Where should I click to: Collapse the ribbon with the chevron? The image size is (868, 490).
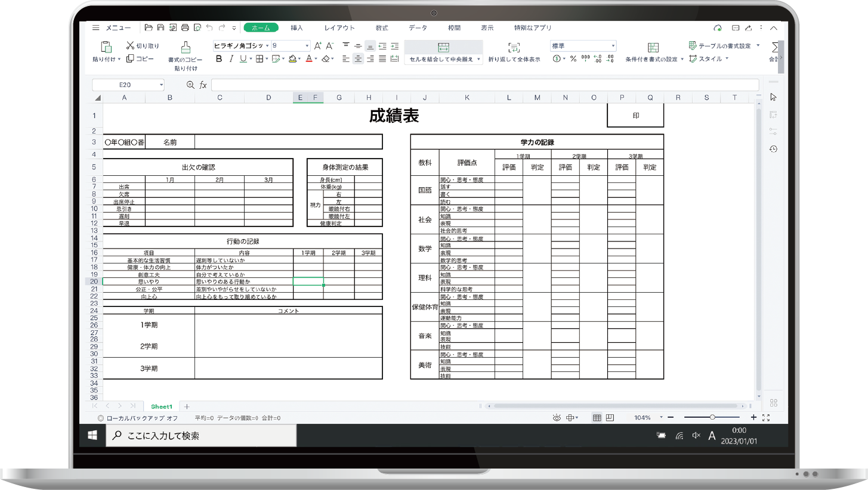click(x=774, y=28)
